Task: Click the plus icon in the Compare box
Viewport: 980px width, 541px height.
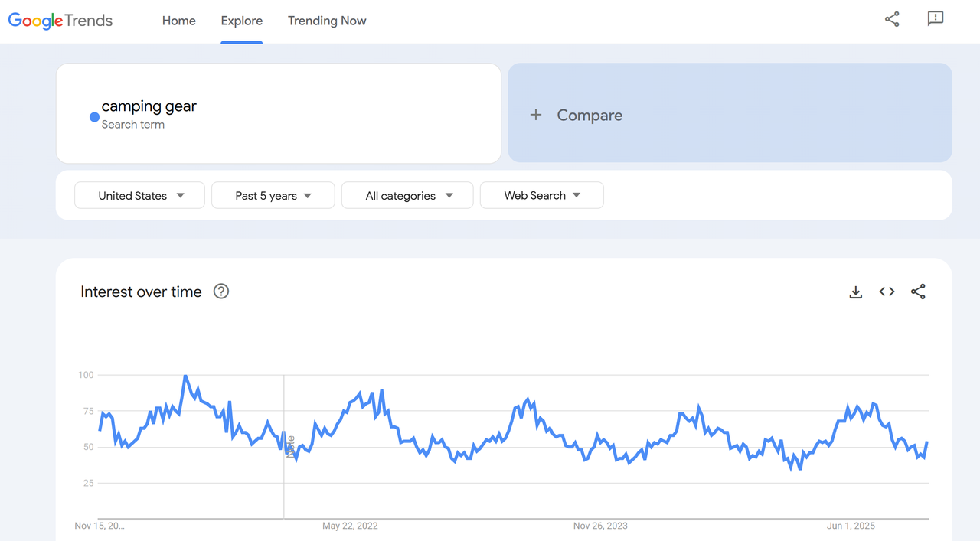Action: click(535, 115)
